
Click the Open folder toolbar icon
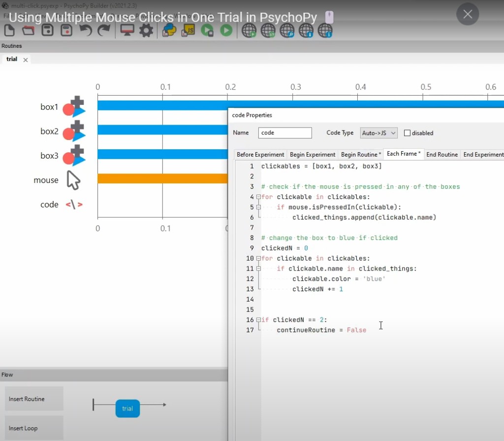[x=29, y=31]
